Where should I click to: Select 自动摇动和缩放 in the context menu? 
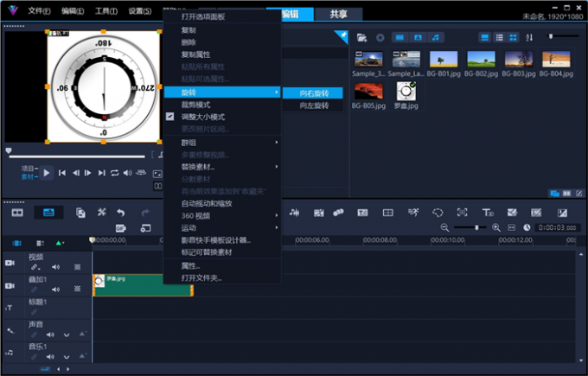[223, 203]
